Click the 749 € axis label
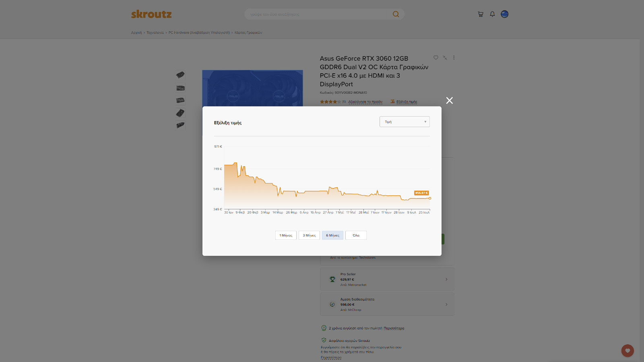Image resolution: width=644 pixels, height=362 pixels. 218,169
